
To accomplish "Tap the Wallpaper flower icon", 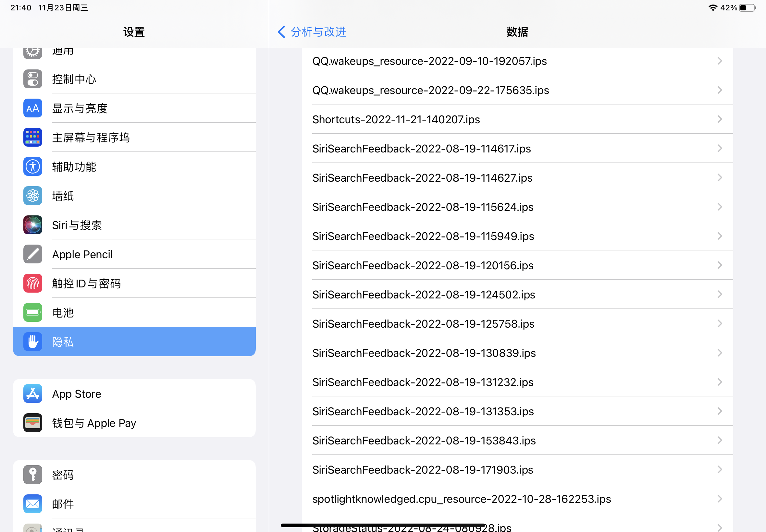I will [33, 196].
